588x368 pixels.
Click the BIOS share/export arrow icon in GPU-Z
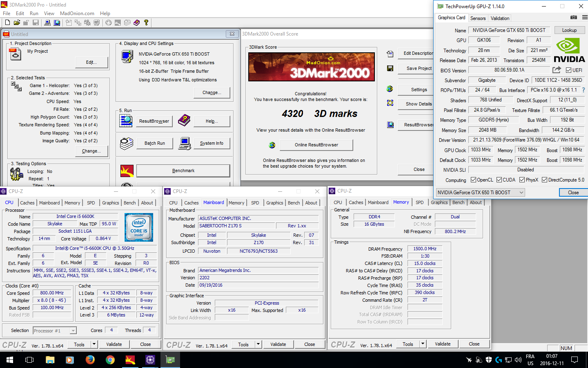[x=557, y=70]
